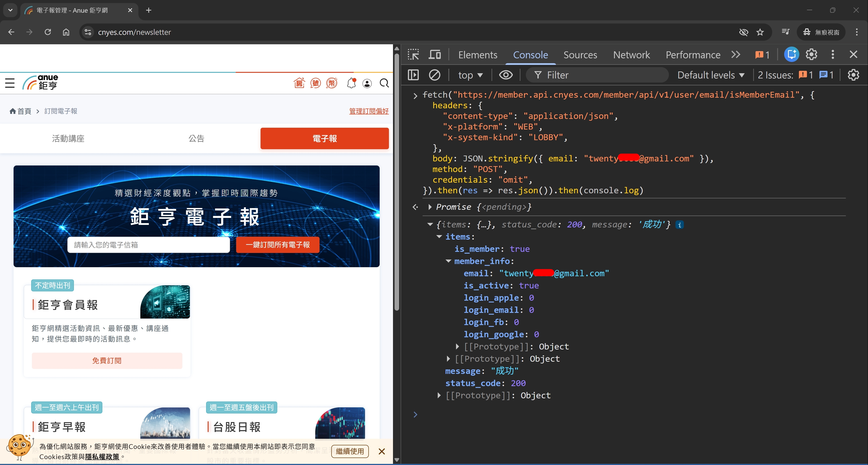Dismiss the cookie banner with X
The width and height of the screenshot is (868, 465).
point(381,451)
